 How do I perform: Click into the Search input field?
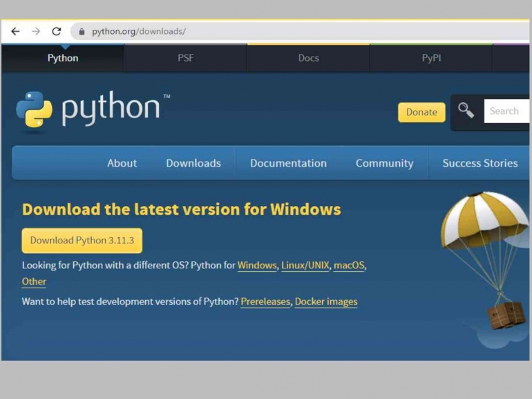point(506,111)
